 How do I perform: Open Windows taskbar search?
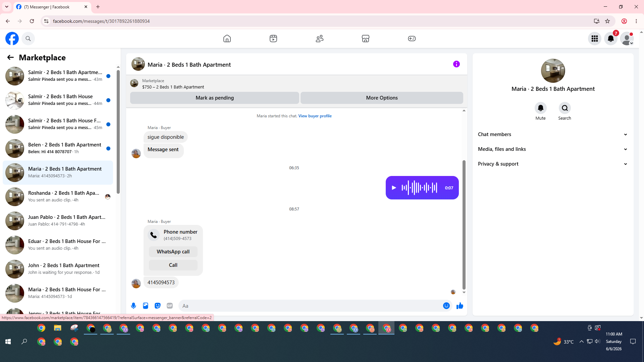point(24,342)
